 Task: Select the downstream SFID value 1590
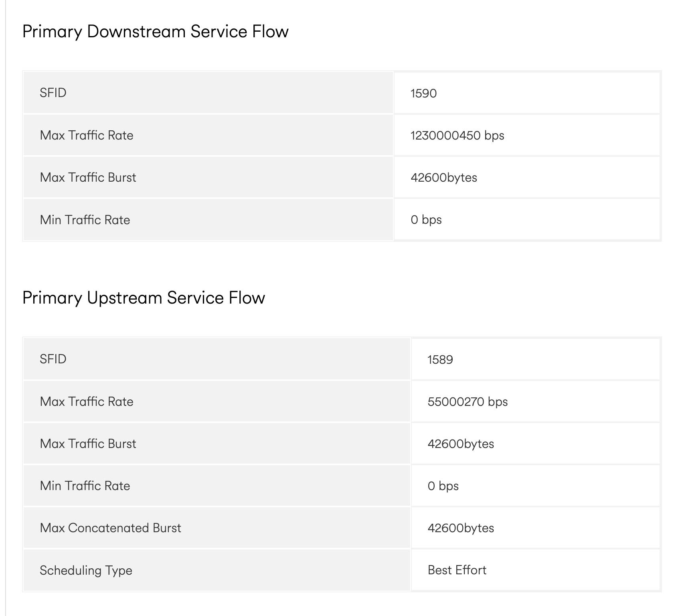423,93
